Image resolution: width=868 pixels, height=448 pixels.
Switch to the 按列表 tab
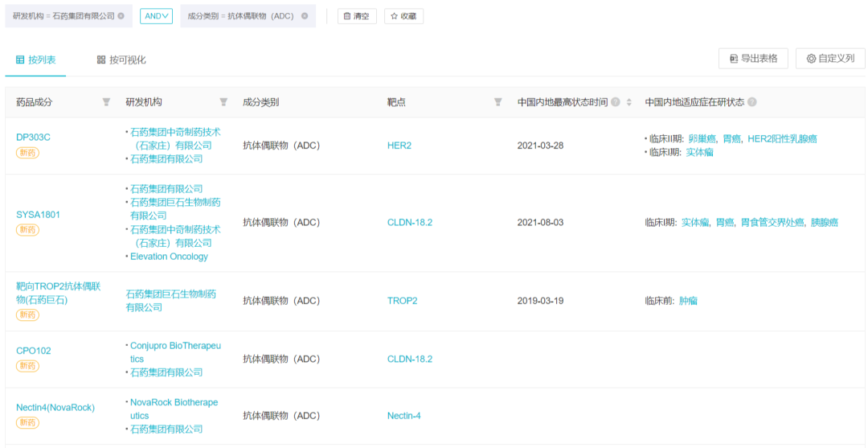(35, 60)
